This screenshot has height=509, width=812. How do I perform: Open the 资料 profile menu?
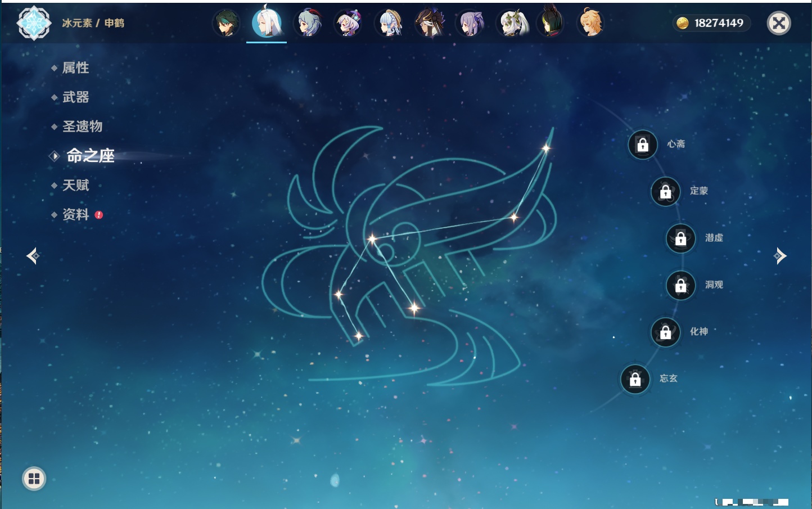76,214
